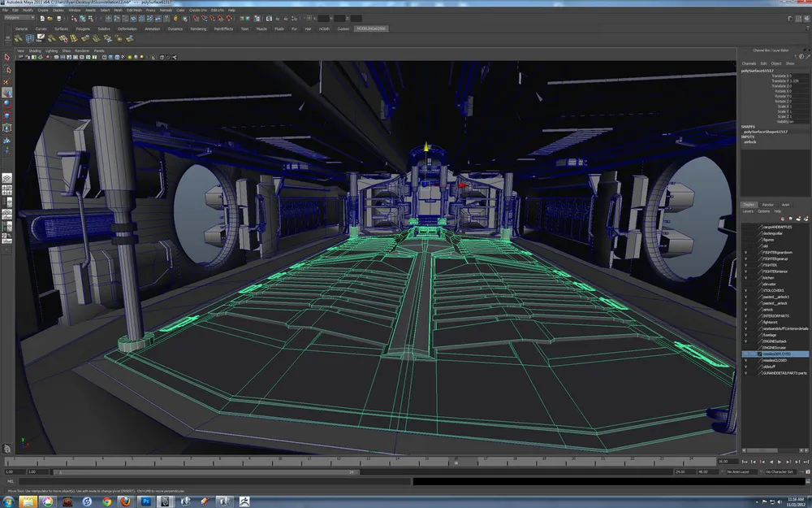Open the Polygons menu set dropdown
Viewport: 812px width, 508px height.
click(x=20, y=15)
